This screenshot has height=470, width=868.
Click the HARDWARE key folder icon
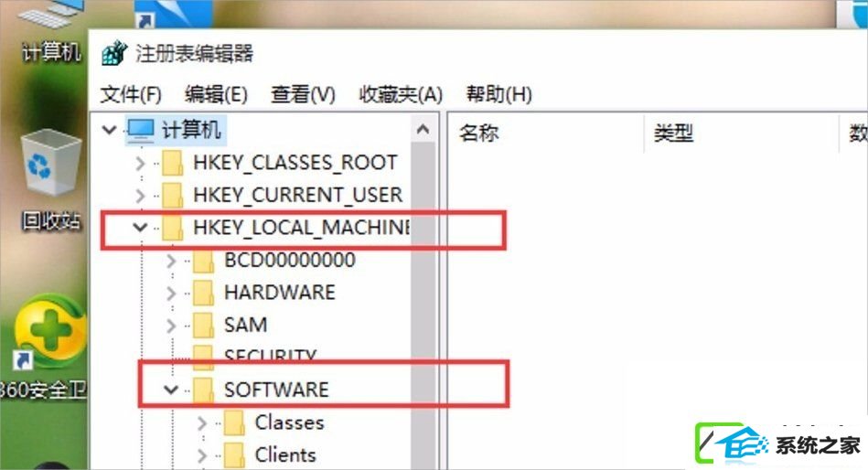tap(203, 293)
